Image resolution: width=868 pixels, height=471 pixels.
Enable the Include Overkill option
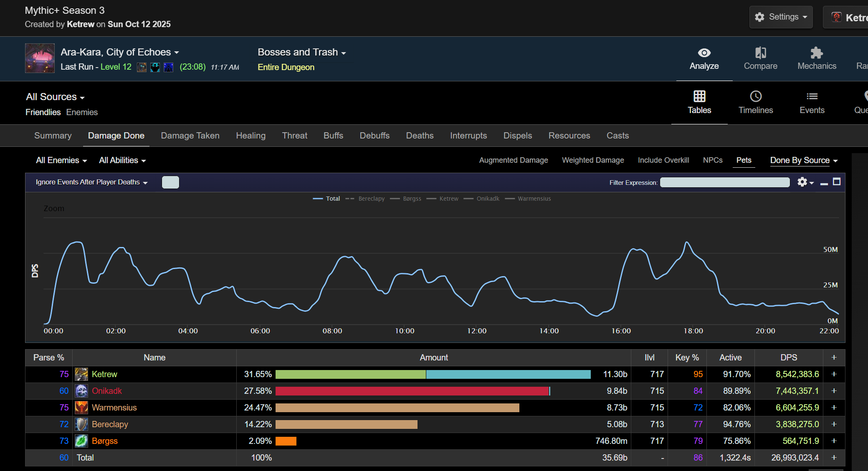(663, 160)
